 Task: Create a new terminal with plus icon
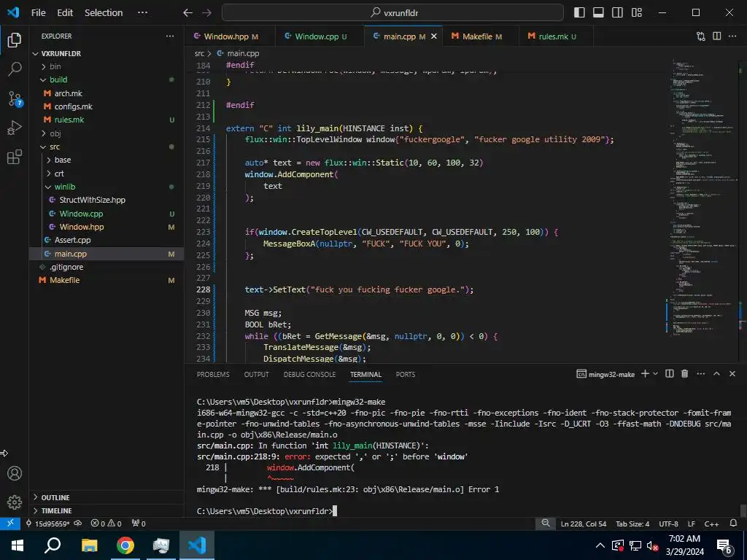tap(645, 374)
